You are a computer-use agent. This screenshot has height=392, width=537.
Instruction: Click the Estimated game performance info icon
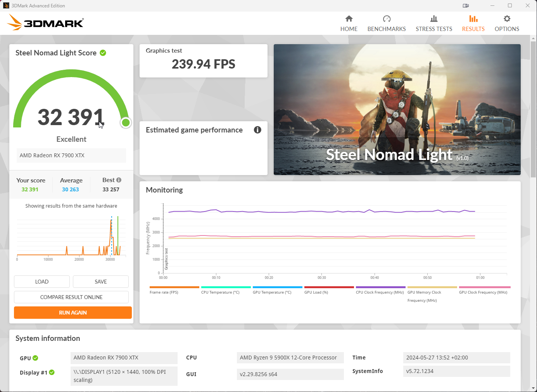[257, 130]
